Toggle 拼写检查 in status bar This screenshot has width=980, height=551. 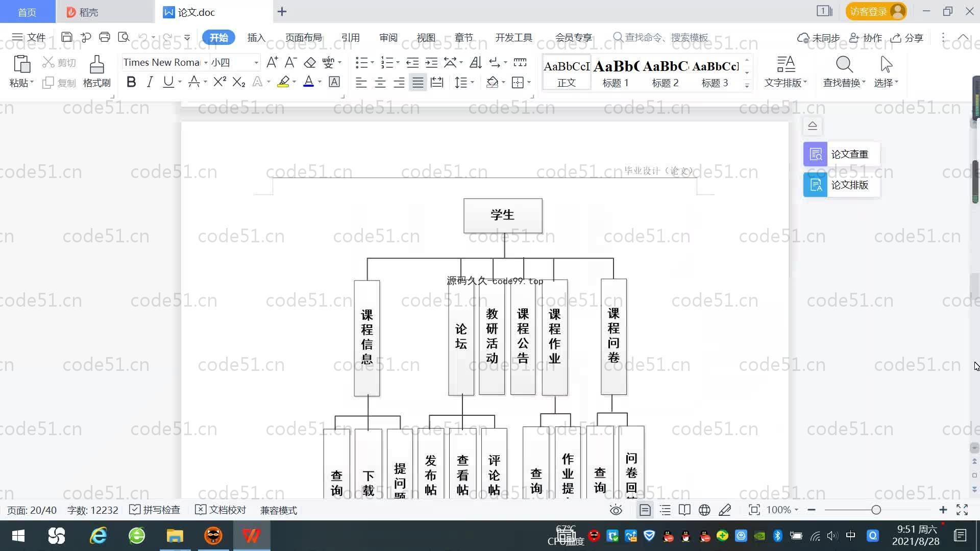(155, 510)
